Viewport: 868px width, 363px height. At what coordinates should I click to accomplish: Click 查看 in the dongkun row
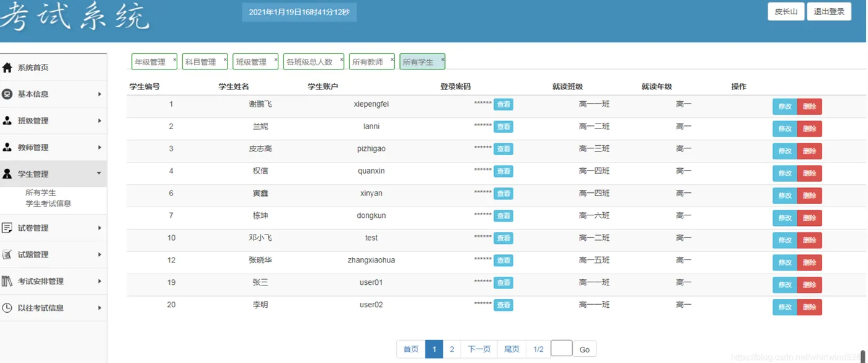pos(503,216)
